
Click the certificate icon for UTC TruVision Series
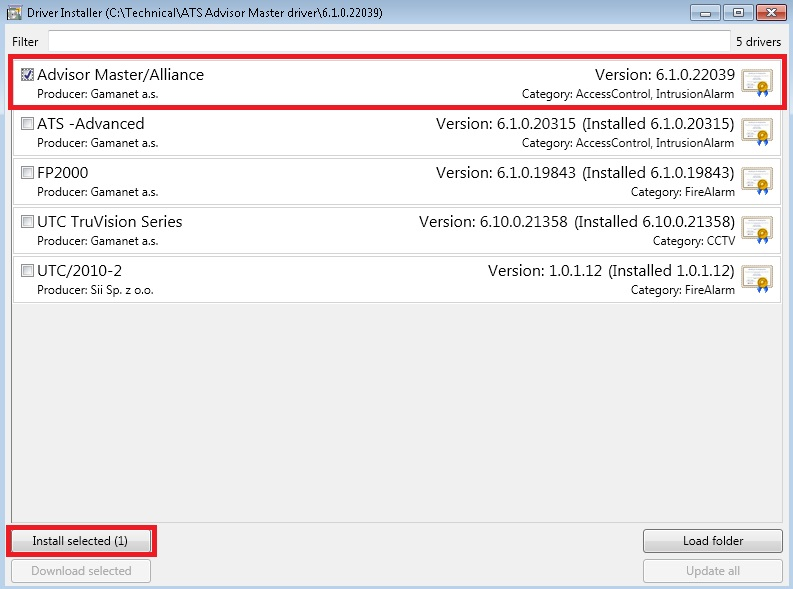point(757,231)
